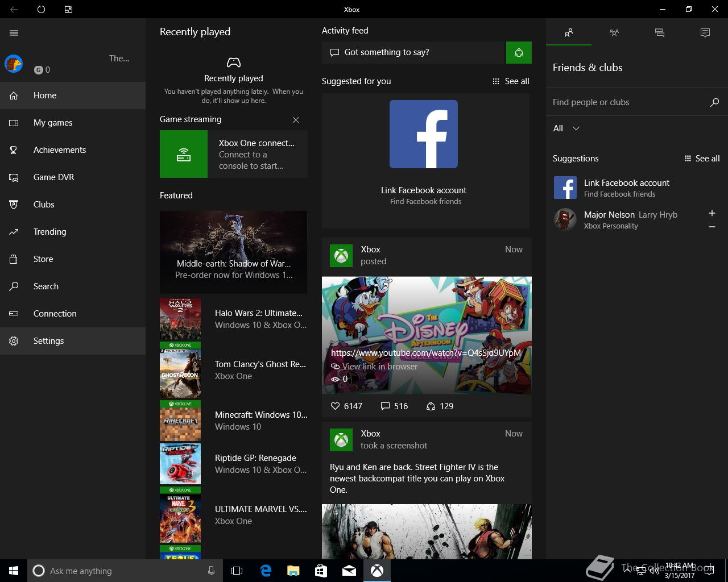Screen dimensions: 728x582
Task: Open Game DVR section
Action: (x=73, y=177)
